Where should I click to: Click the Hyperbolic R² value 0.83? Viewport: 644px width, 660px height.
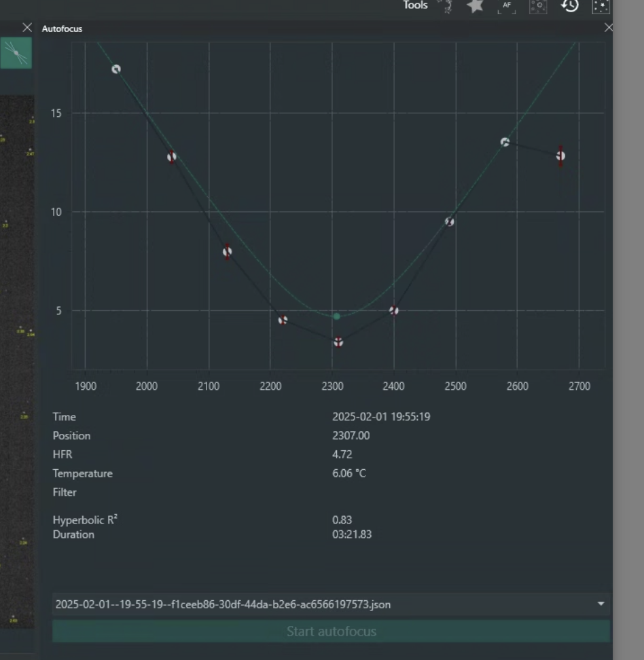[x=342, y=520]
